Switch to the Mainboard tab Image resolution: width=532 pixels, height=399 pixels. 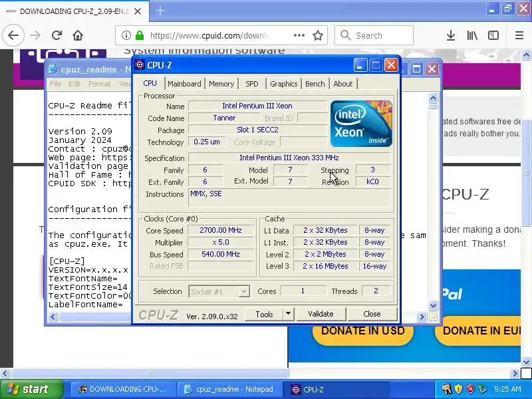click(184, 84)
